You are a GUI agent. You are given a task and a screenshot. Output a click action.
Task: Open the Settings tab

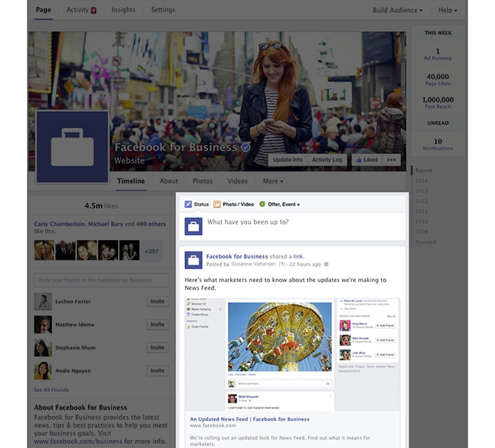(x=163, y=9)
